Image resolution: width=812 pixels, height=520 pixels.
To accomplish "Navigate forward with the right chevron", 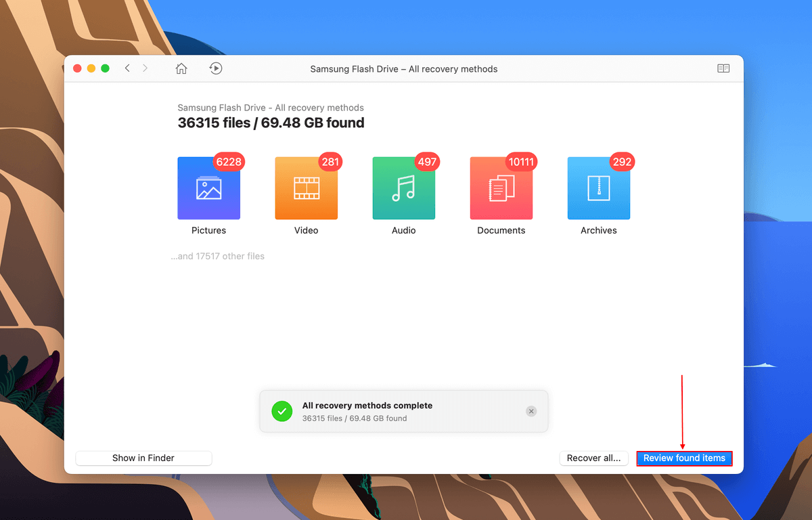I will click(145, 68).
